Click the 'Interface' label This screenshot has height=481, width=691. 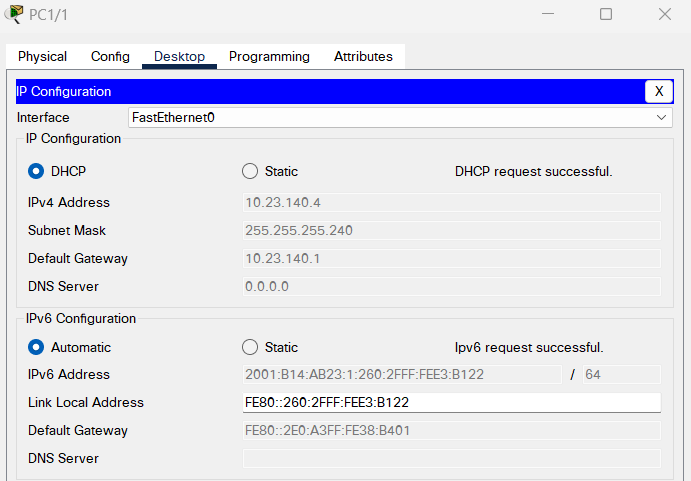point(43,118)
